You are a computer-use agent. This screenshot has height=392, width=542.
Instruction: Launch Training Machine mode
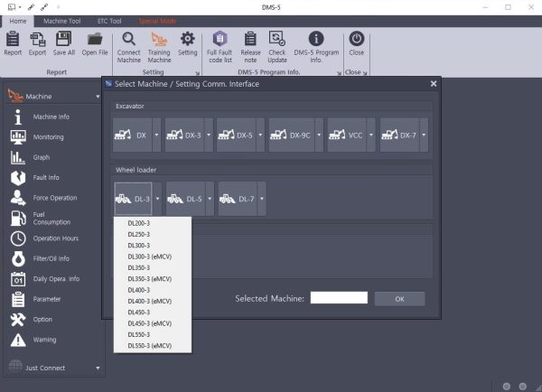159,47
